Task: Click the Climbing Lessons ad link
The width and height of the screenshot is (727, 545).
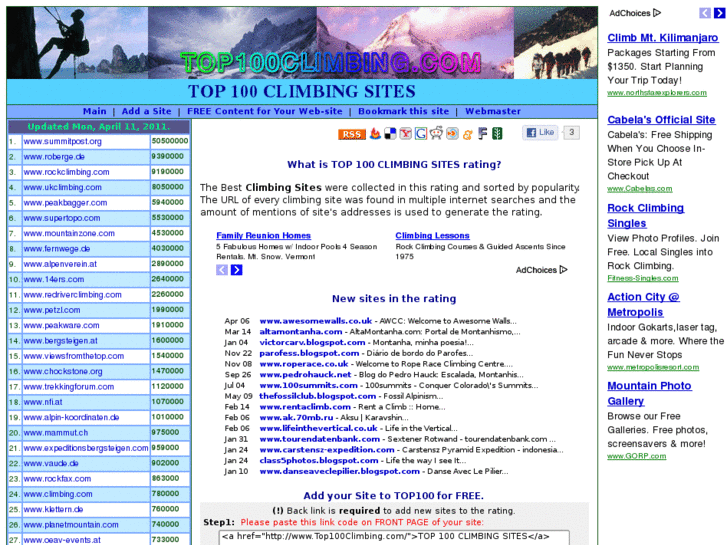Action: [432, 236]
